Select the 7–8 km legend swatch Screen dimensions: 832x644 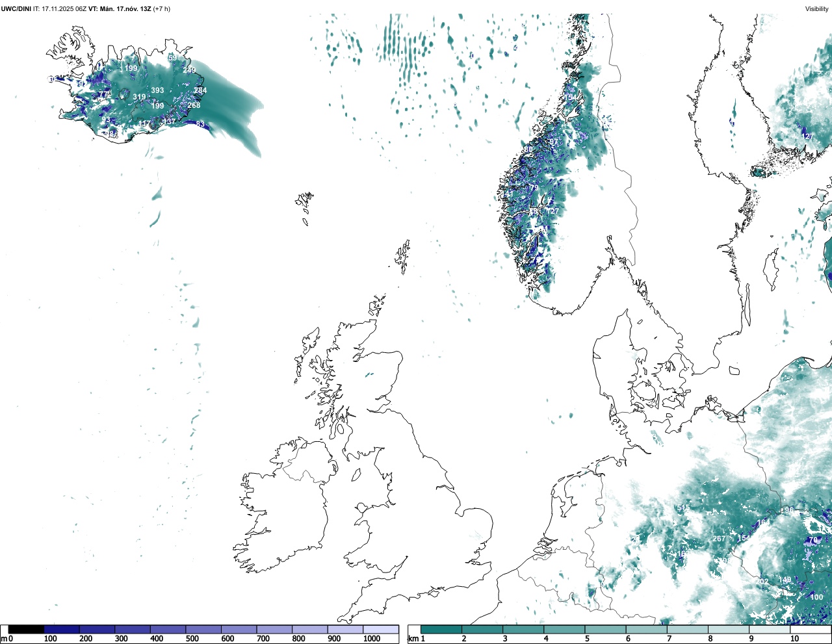coord(688,630)
